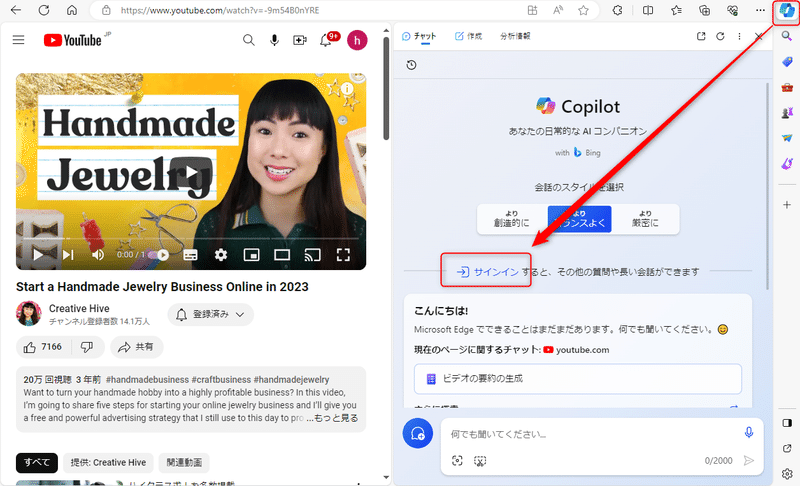
Task: Open Copilot in a new tab icon
Action: coord(701,36)
